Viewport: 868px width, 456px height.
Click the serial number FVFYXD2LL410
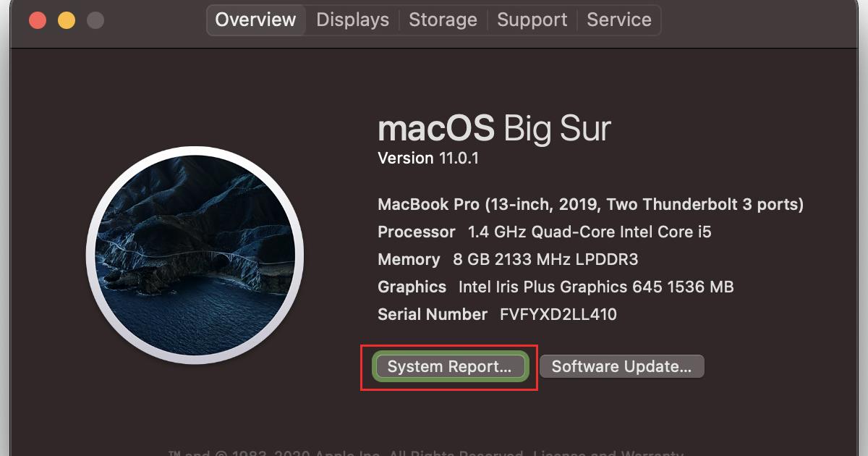click(558, 315)
